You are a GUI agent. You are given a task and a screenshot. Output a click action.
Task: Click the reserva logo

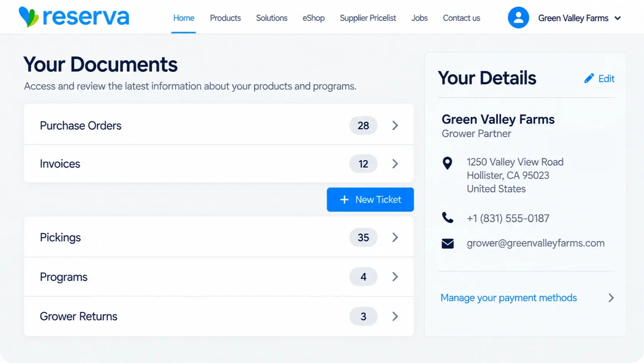74,17
